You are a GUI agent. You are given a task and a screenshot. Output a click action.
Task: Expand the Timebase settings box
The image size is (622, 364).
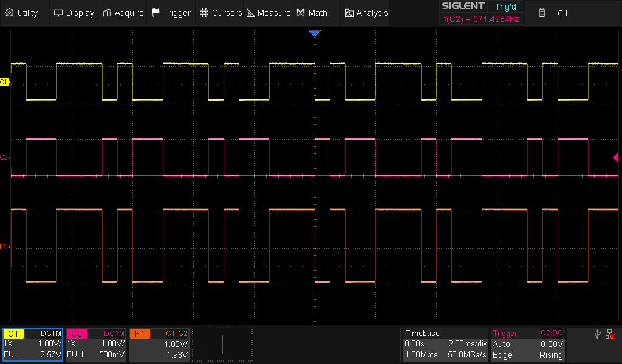pyautogui.click(x=445, y=344)
